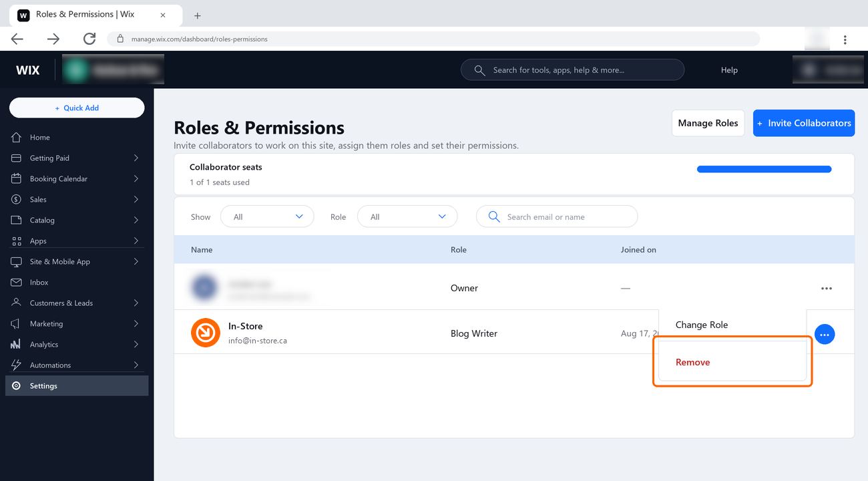868x481 pixels.
Task: Expand the Getting Paid submenu chevron
Action: [x=136, y=158]
